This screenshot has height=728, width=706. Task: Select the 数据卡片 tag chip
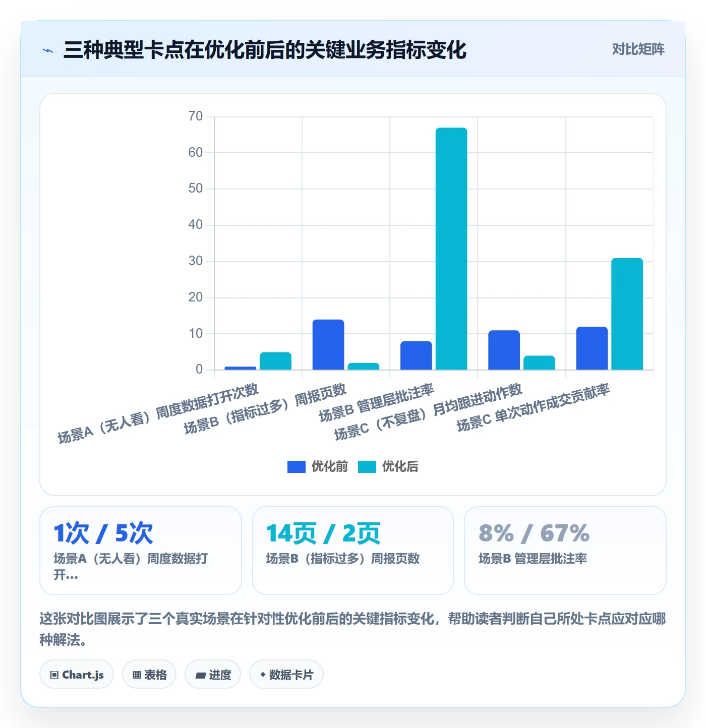coord(286,675)
